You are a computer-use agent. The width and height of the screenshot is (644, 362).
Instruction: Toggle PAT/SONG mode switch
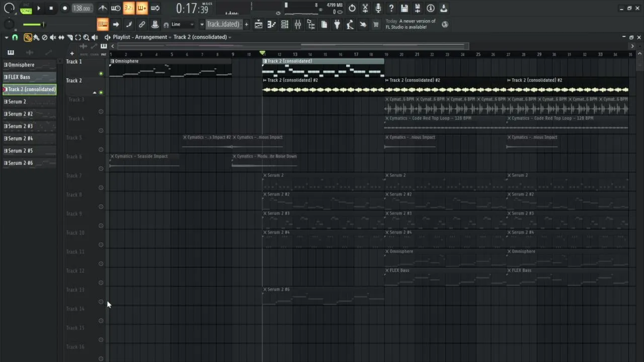click(x=26, y=9)
